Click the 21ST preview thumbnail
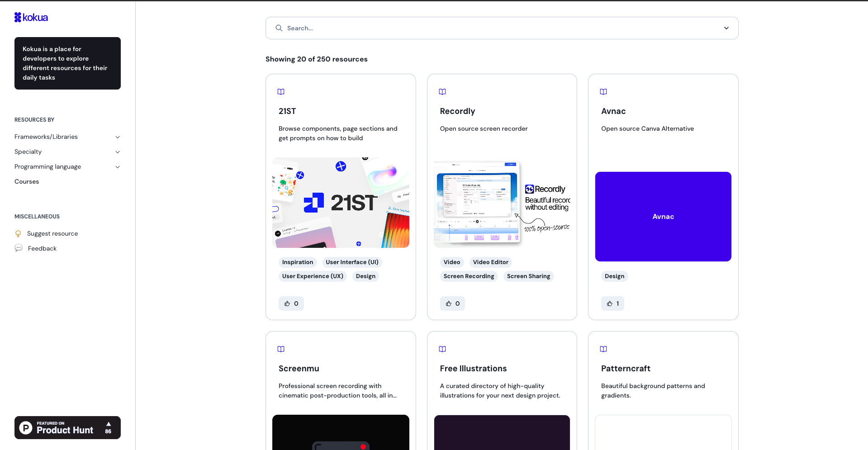 tap(341, 203)
